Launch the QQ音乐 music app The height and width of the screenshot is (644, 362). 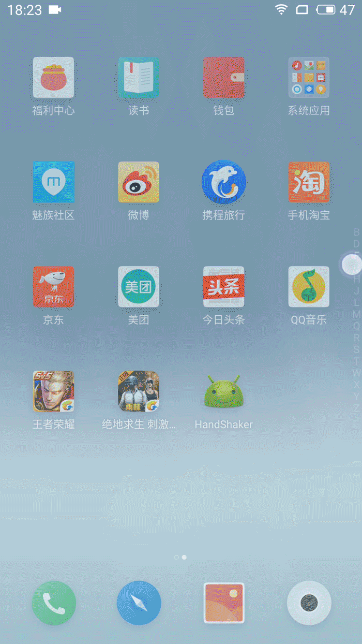coord(309,287)
